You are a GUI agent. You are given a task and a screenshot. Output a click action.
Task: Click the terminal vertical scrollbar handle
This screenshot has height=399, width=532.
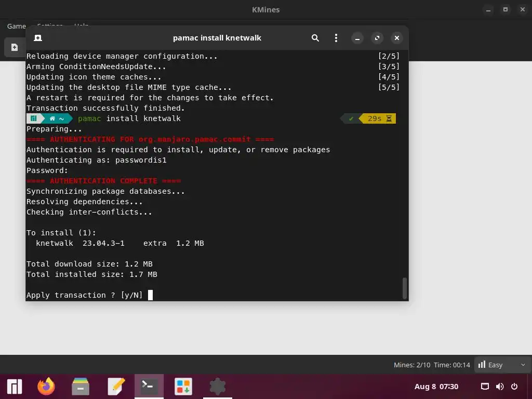[404, 288]
